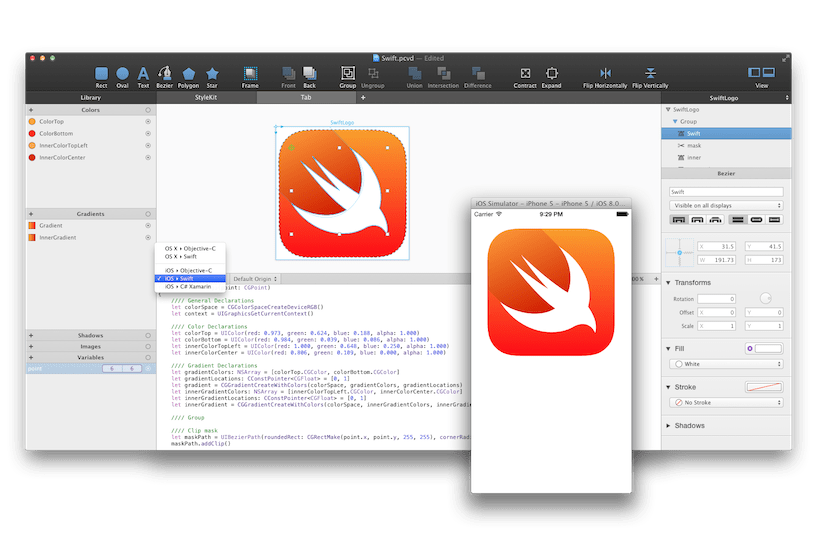
Task: Choose iOS C# Xamarin menu entry
Action: tap(190, 287)
